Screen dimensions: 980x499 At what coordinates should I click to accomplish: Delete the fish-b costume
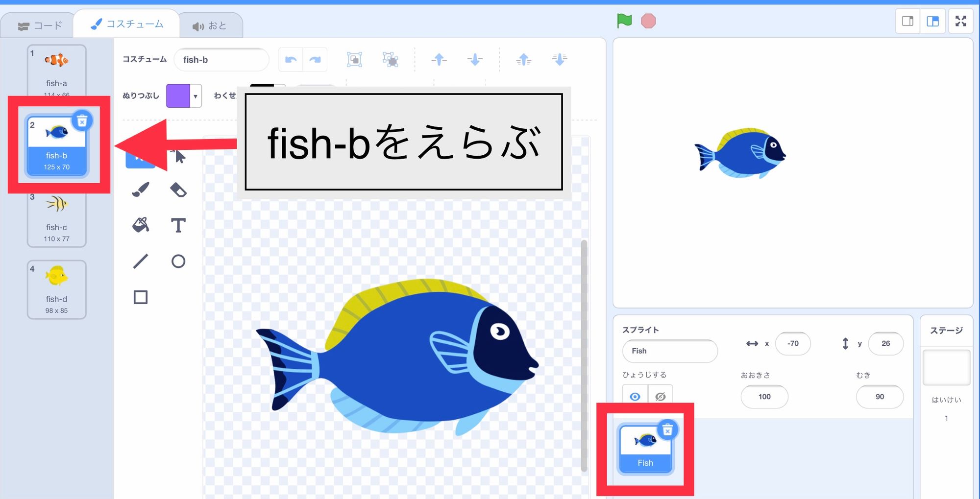pos(82,120)
